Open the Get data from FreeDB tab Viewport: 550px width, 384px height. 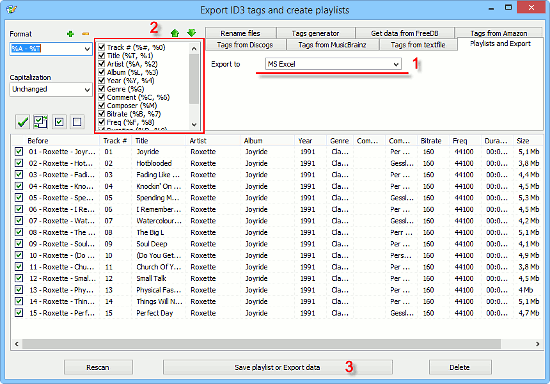pyautogui.click(x=404, y=33)
